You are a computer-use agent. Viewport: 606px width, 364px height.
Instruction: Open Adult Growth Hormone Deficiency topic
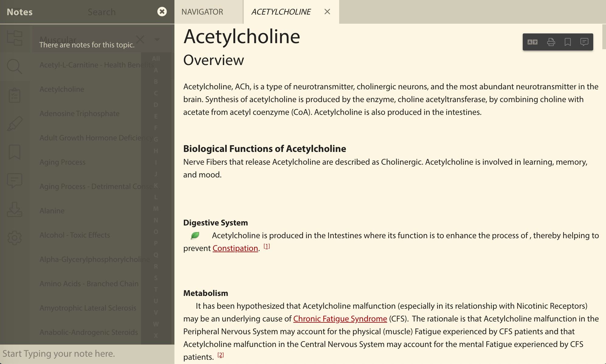point(96,138)
